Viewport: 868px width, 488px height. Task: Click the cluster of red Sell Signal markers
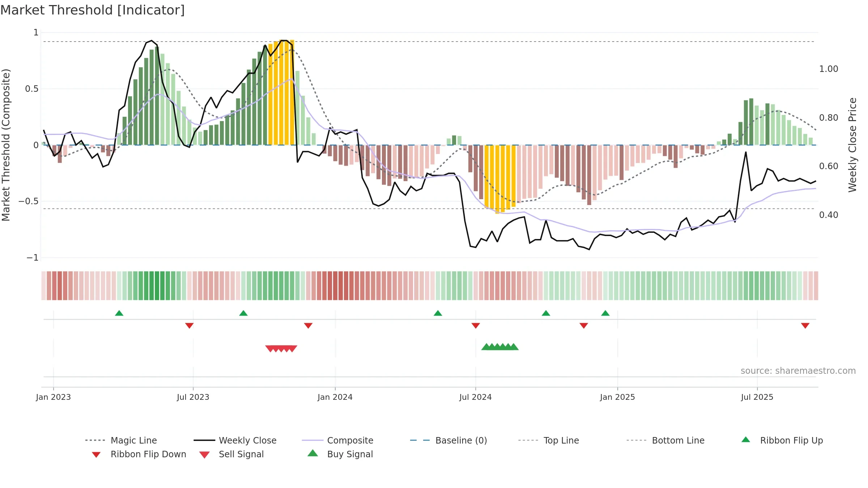coord(281,348)
